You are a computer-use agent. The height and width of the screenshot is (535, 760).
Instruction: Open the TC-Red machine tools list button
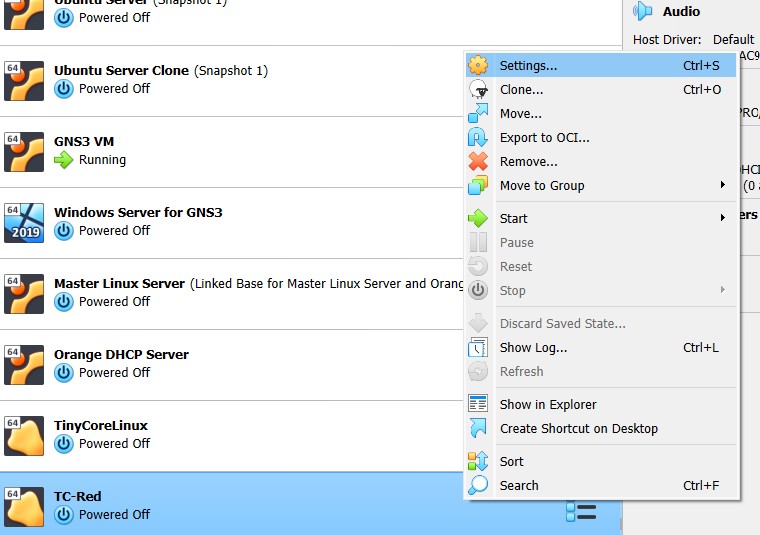point(581,512)
